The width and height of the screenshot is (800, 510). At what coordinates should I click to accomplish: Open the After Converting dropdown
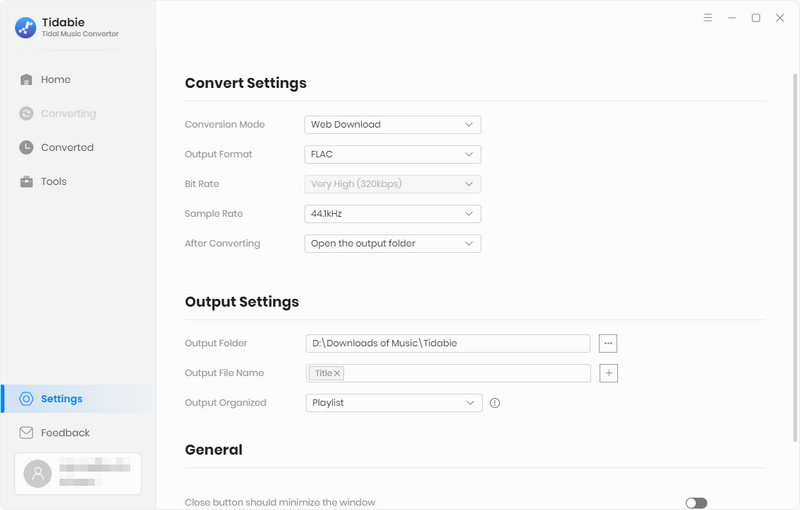392,243
